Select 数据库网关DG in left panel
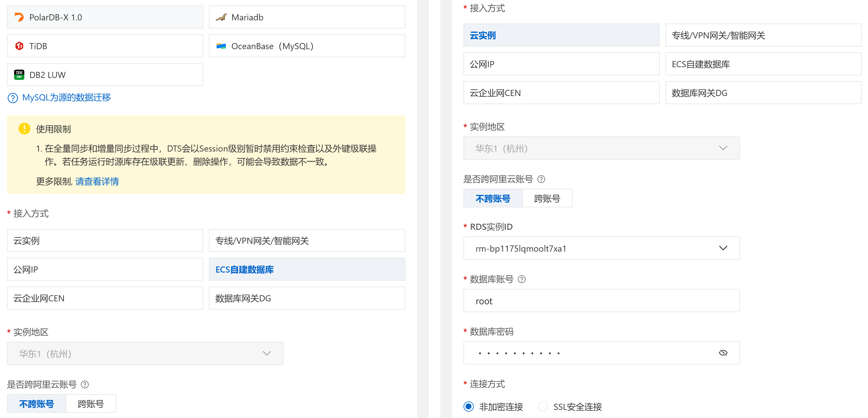This screenshot has height=418, width=868. [x=307, y=298]
